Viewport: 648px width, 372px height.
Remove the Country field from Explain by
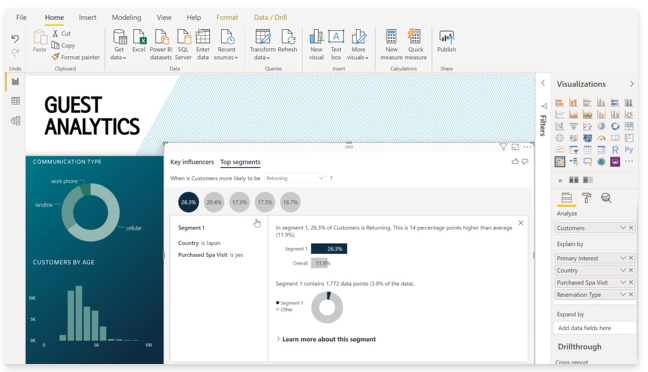(631, 270)
